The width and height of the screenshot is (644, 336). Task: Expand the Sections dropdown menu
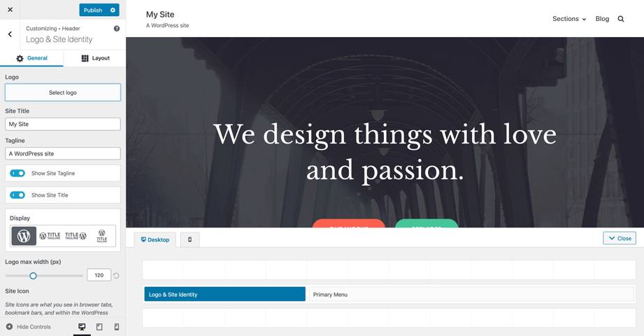pos(569,19)
